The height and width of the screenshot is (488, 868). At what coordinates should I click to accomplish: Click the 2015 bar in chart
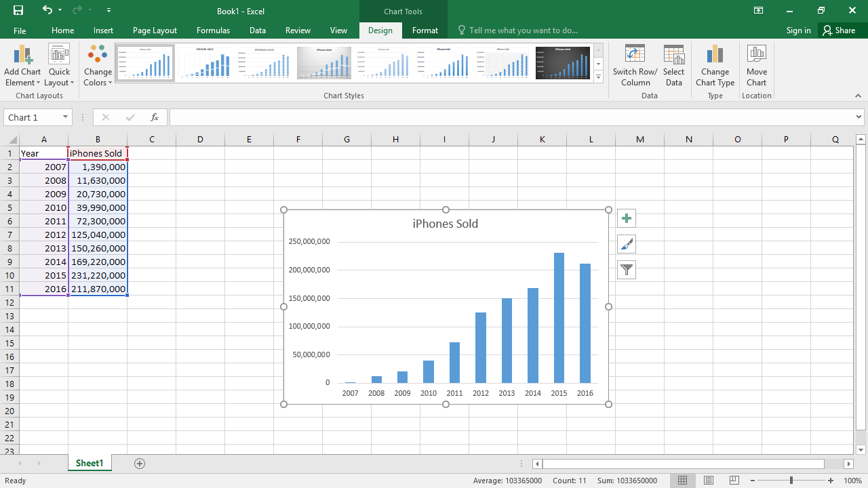[x=559, y=318]
